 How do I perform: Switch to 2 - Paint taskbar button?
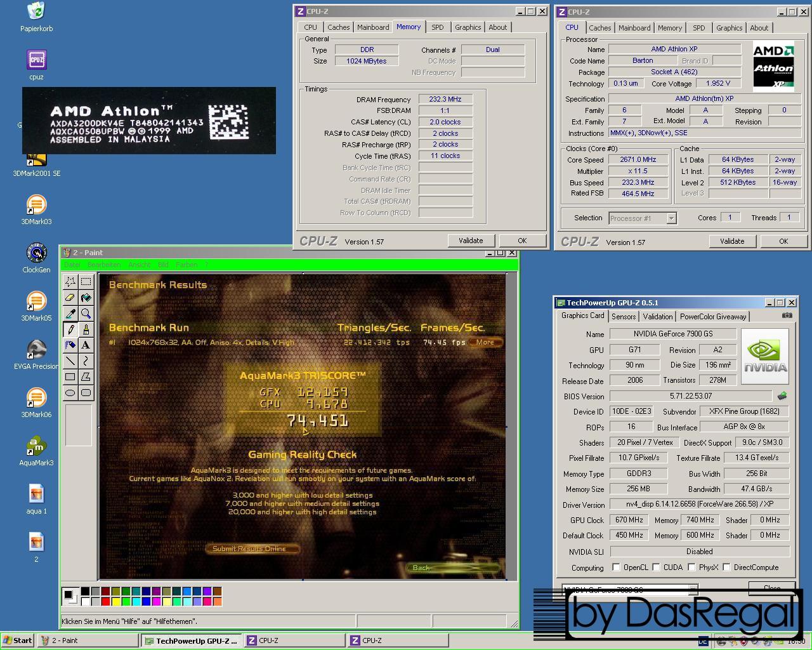pyautogui.click(x=88, y=640)
